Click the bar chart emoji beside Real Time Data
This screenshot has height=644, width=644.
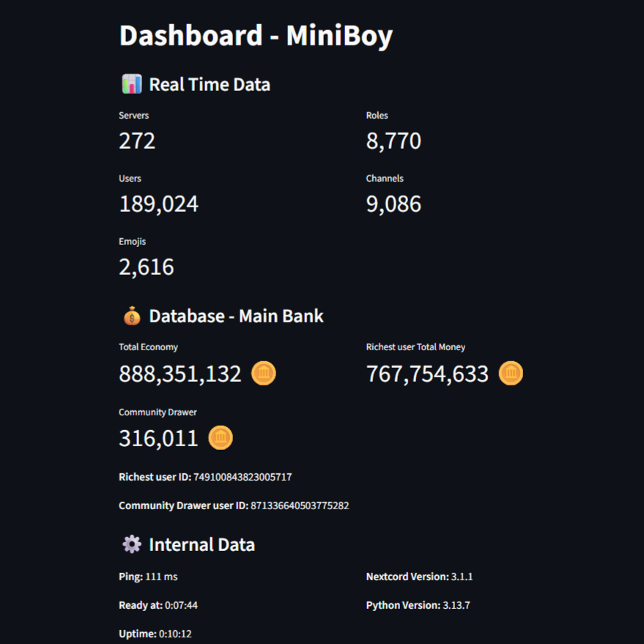coord(131,84)
